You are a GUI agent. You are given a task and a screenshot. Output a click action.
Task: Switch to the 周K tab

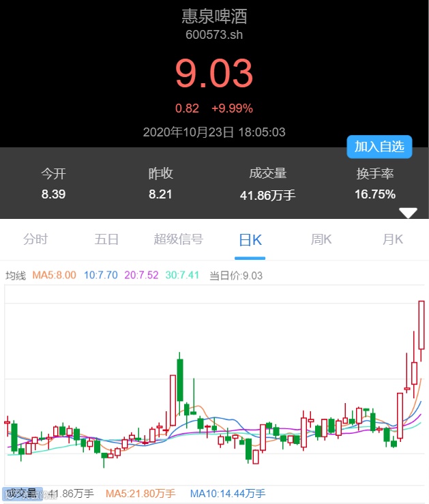point(321,239)
